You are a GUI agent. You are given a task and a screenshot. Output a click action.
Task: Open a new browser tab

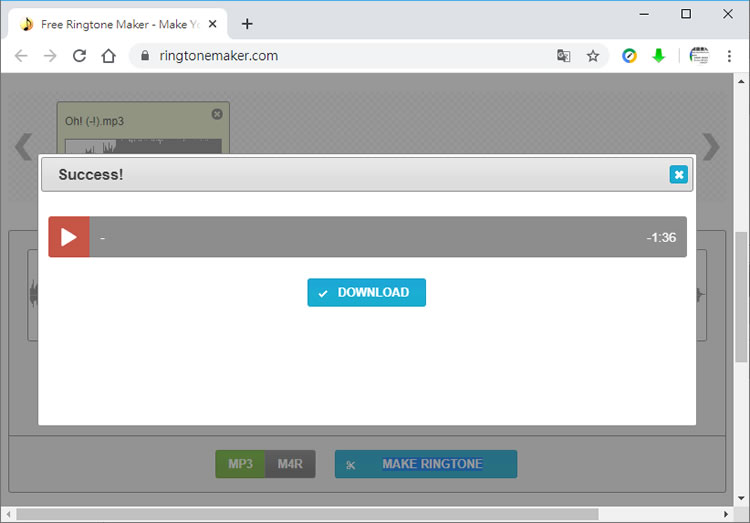point(247,24)
